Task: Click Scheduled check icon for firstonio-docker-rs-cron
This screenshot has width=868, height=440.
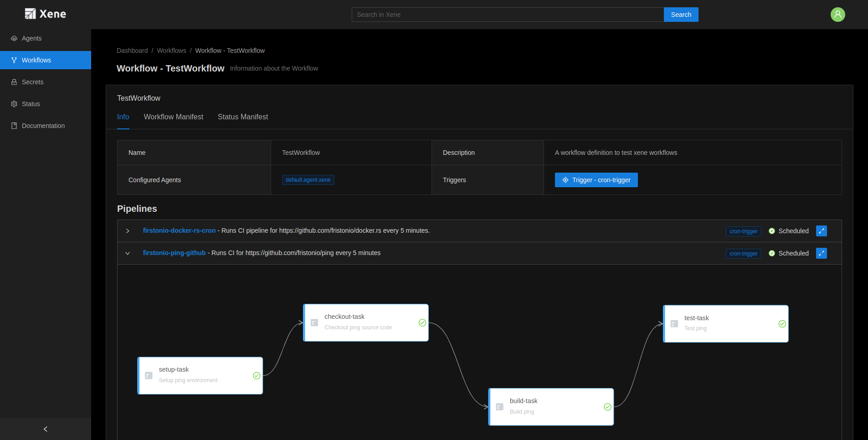Action: pos(772,231)
